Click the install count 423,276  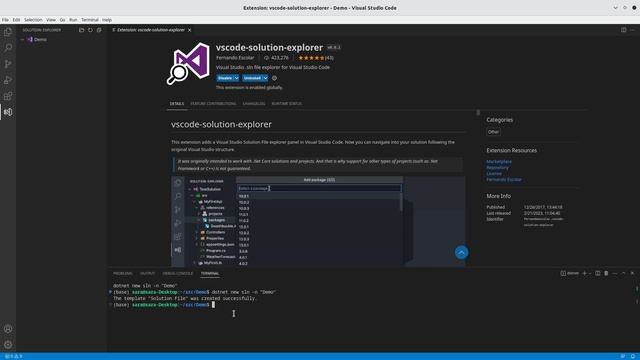click(x=276, y=58)
